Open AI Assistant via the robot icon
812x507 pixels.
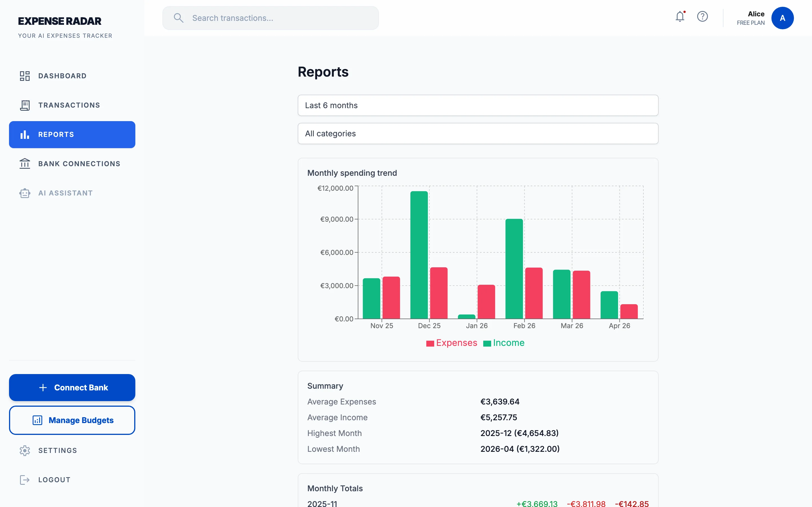point(25,193)
